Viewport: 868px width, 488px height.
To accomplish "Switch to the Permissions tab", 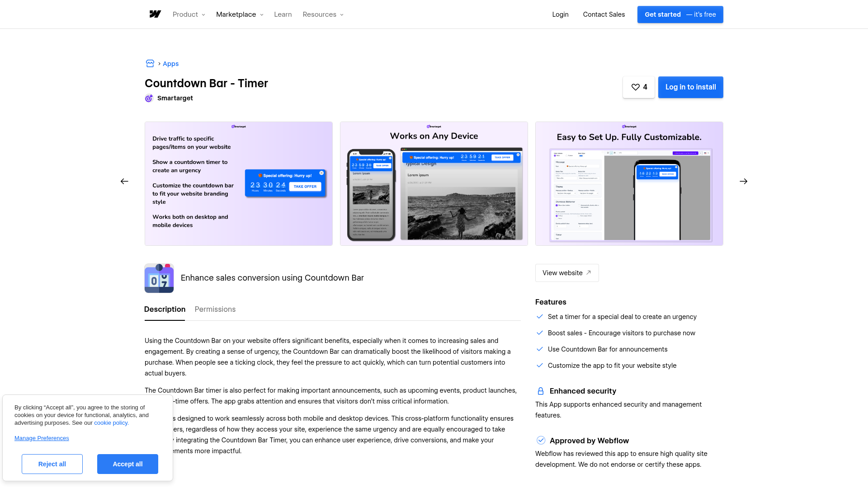I will click(x=215, y=310).
